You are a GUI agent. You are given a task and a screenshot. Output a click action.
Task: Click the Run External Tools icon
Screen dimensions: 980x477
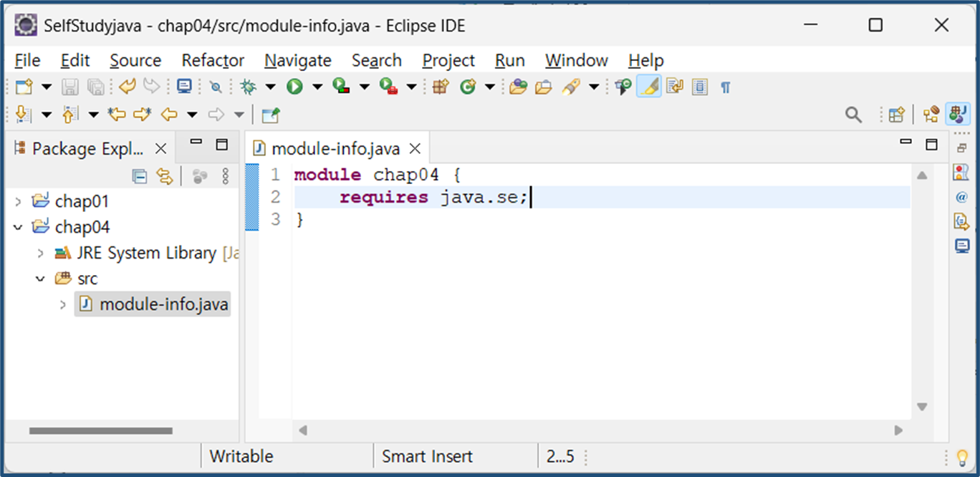(388, 87)
